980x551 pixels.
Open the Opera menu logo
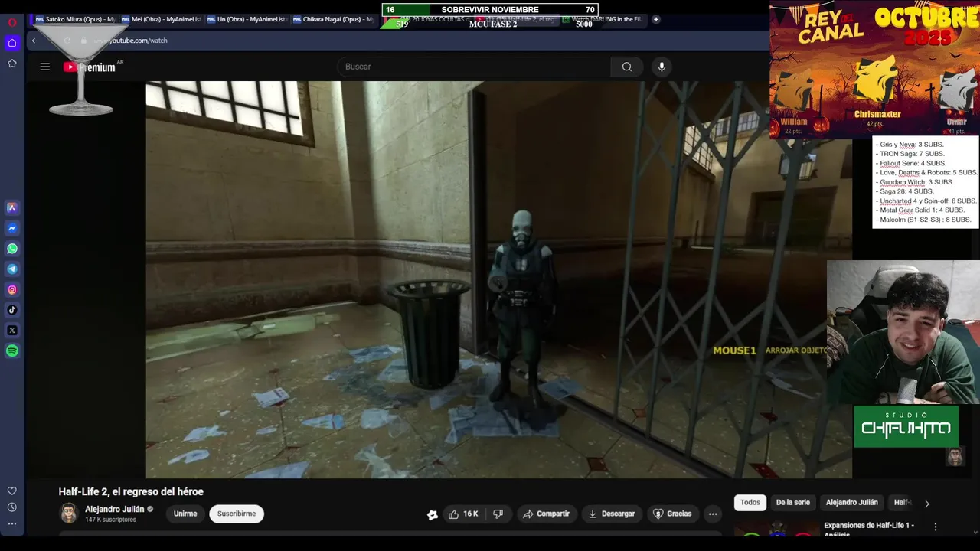(x=12, y=22)
